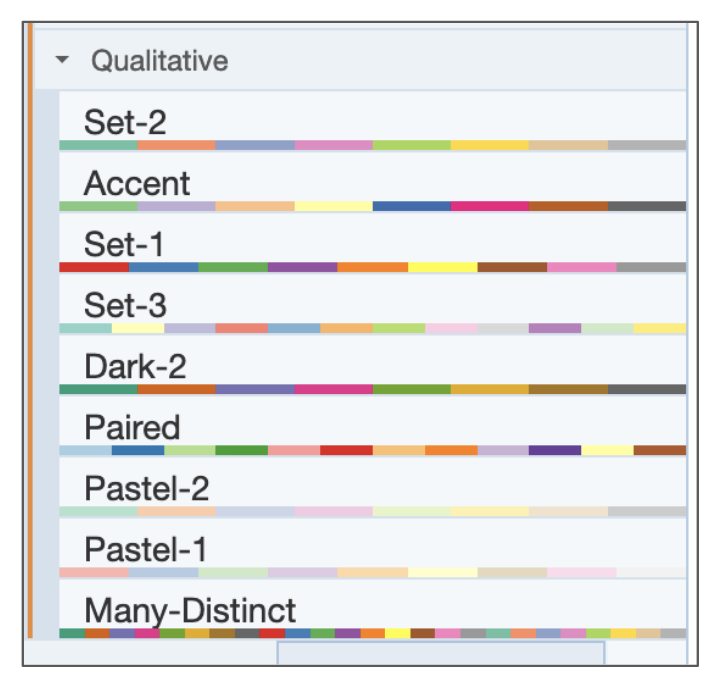Select the Pastel-2 palette

[146, 489]
